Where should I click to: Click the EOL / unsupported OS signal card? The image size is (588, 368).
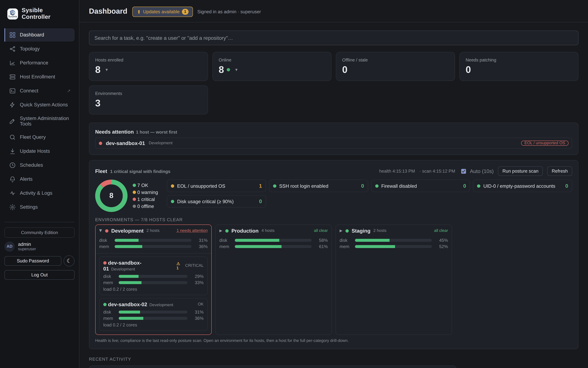[216, 186]
